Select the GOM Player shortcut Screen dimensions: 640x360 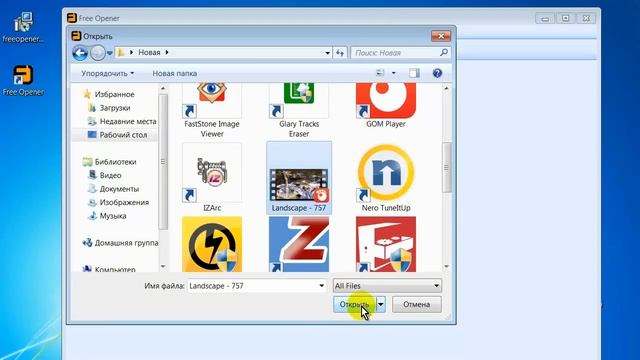click(386, 106)
